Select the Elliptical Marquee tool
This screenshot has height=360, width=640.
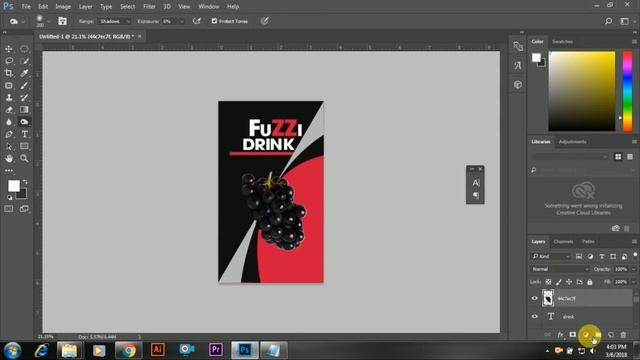coord(24,49)
